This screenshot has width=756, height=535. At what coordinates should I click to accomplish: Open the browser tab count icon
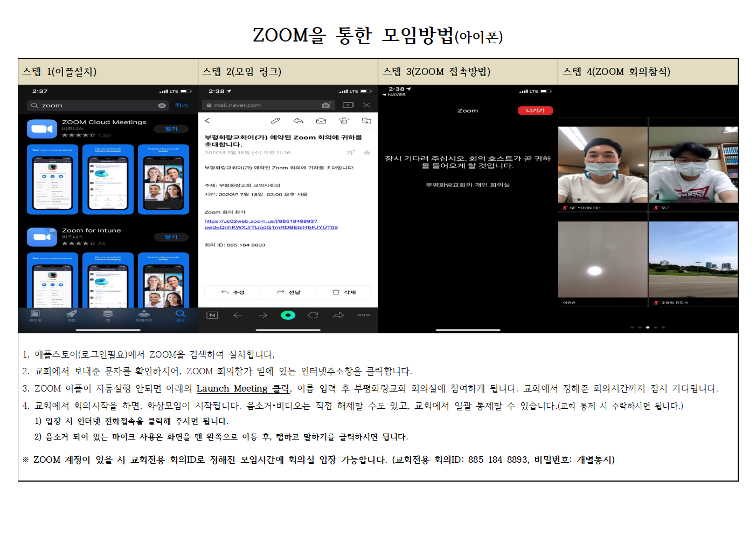pos(348,105)
